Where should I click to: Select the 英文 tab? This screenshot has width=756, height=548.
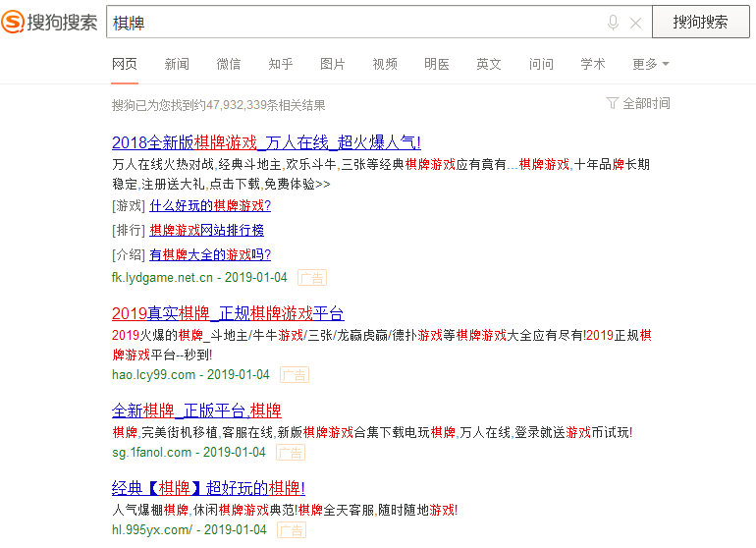tap(489, 64)
